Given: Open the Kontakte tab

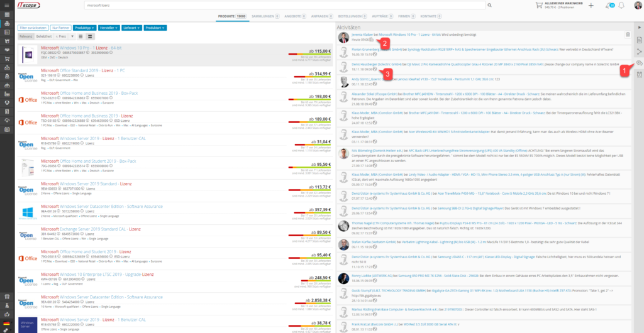Looking at the screenshot, I should [431, 16].
